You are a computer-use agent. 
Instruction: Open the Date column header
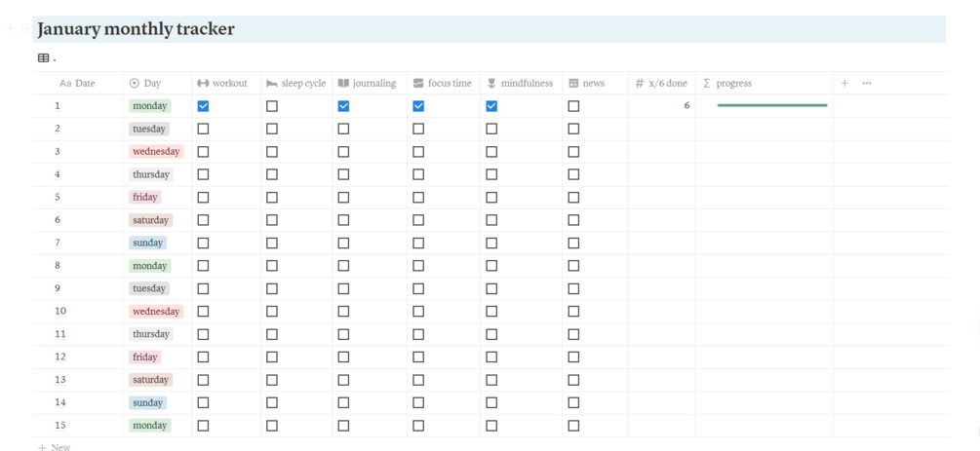(78, 83)
